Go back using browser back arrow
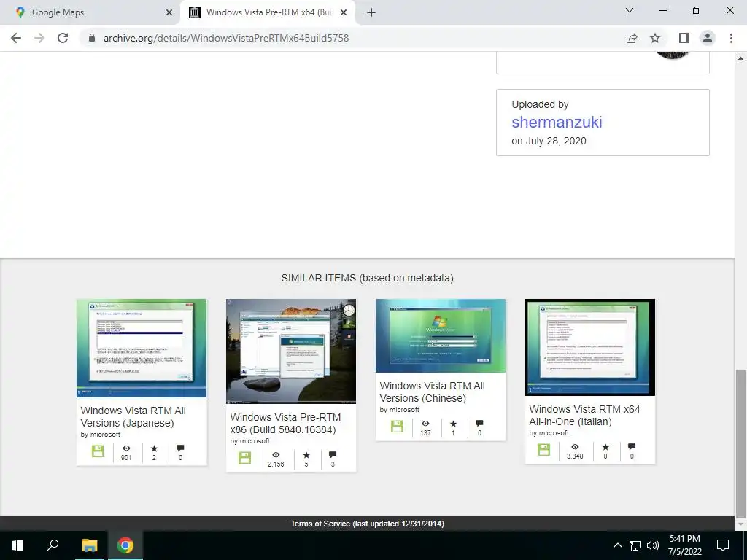 pos(16,38)
